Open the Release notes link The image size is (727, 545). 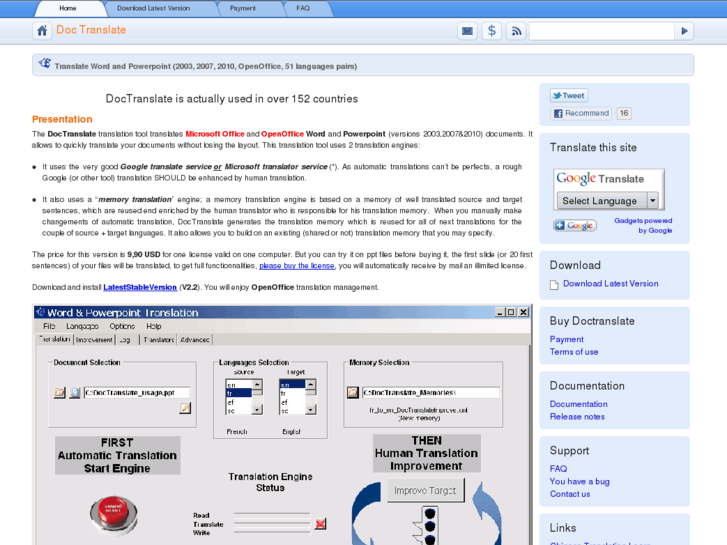[x=577, y=417]
